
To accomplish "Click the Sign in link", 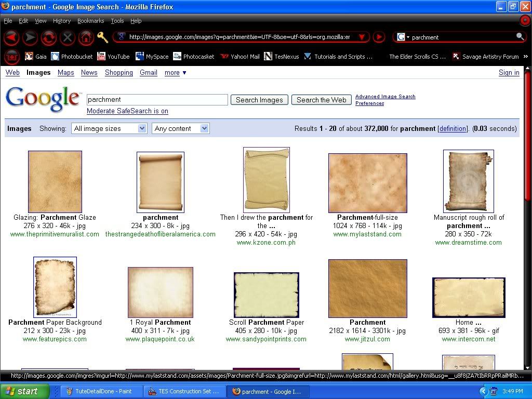I will (x=509, y=73).
